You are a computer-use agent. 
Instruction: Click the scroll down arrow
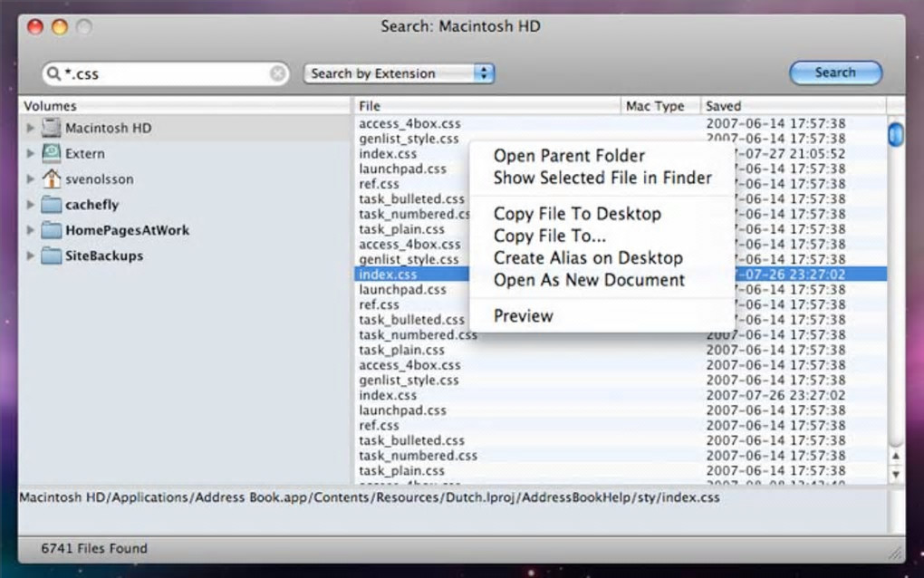(896, 474)
